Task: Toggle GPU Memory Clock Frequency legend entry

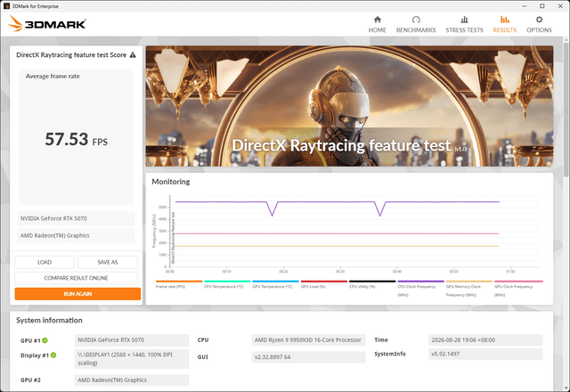Action: [469, 289]
